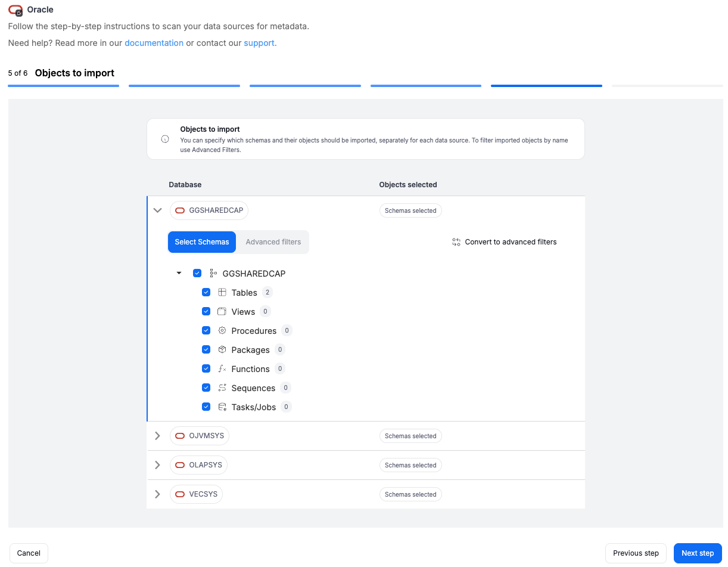
Task: Click the first wizard progress bar segment
Action: pos(63,86)
